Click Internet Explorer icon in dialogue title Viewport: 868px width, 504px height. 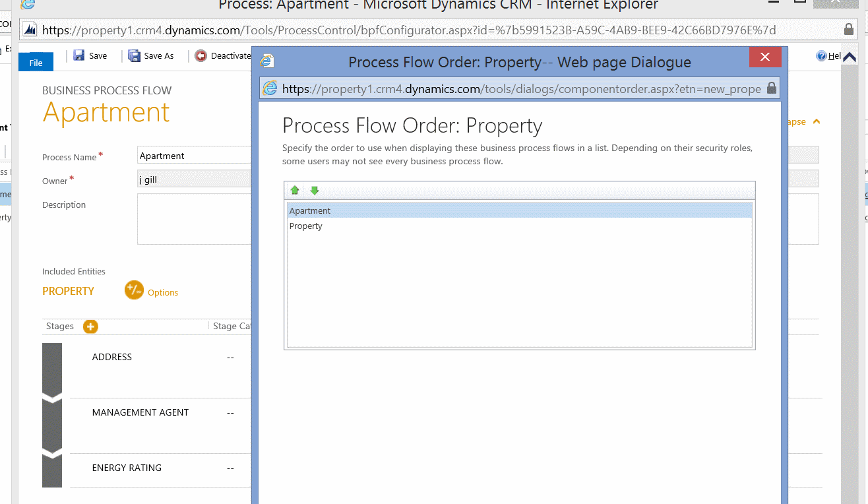(x=267, y=61)
